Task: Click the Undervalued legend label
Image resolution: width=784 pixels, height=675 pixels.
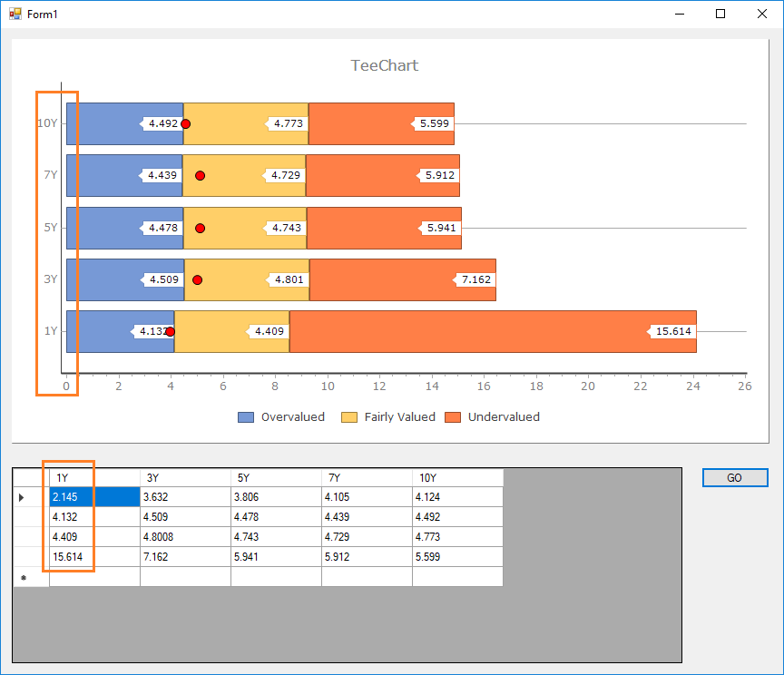Action: (504, 417)
